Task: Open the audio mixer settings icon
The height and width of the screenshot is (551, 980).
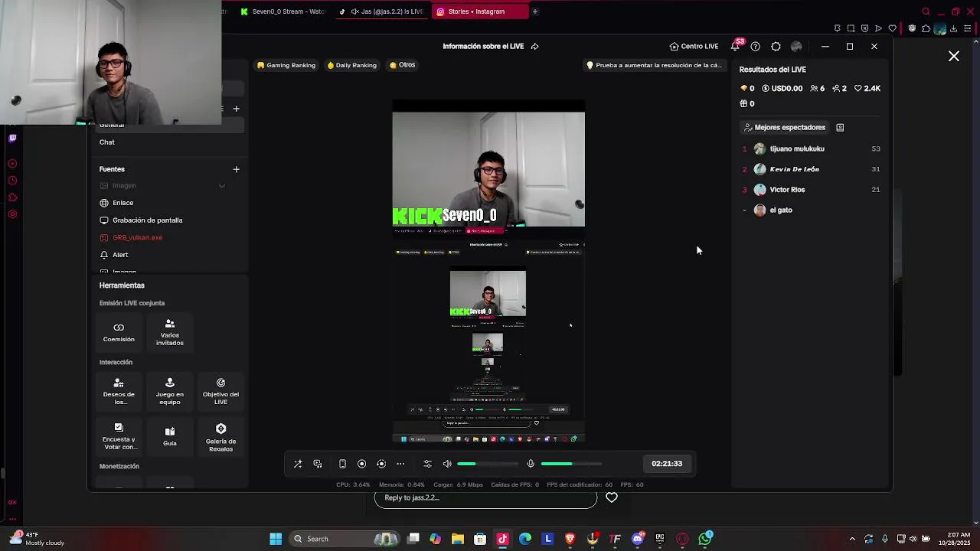Action: [x=427, y=464]
